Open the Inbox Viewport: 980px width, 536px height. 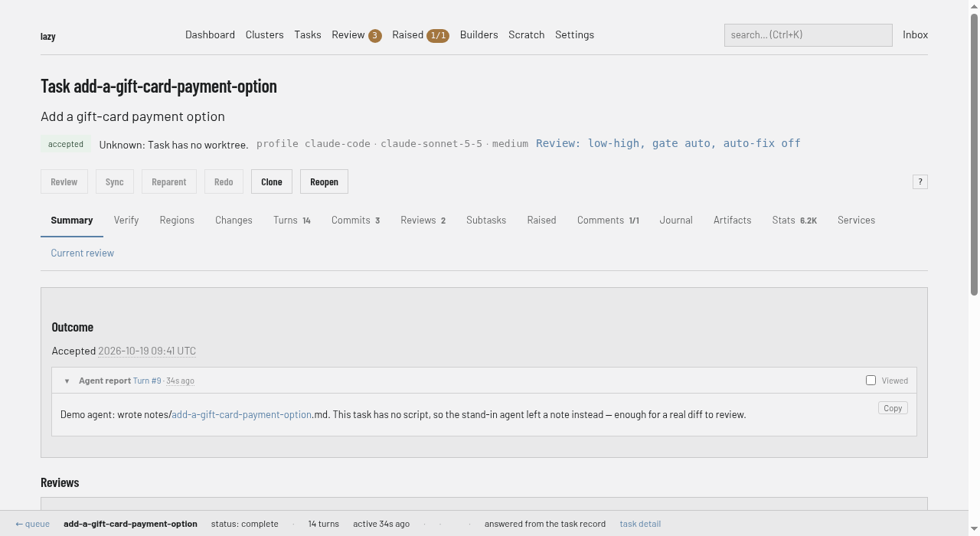(915, 34)
